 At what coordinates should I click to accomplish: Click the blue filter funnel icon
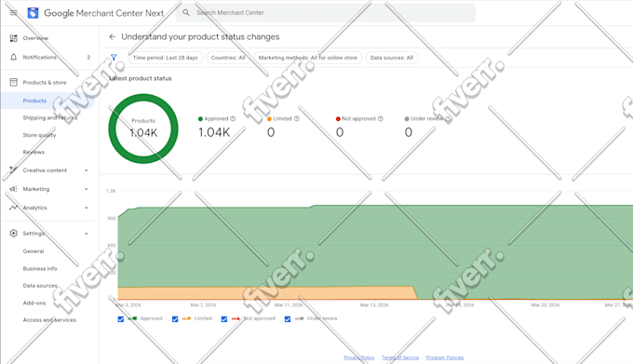coord(114,58)
